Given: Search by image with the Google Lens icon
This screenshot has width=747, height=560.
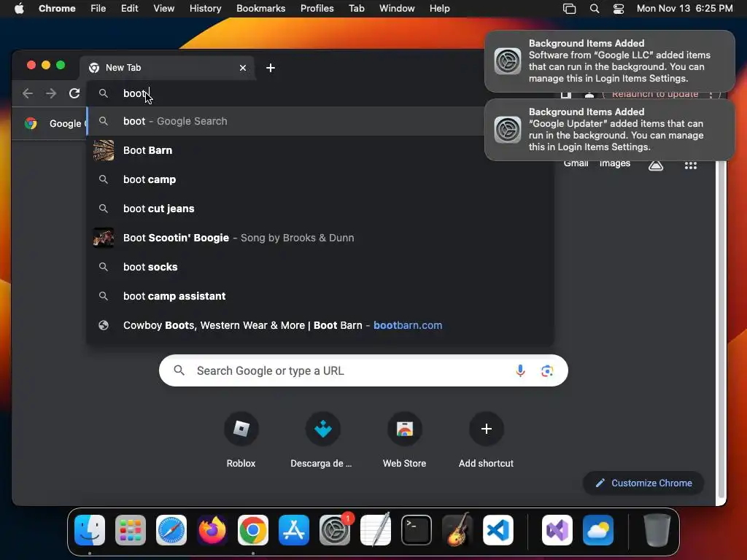Looking at the screenshot, I should click(x=547, y=371).
